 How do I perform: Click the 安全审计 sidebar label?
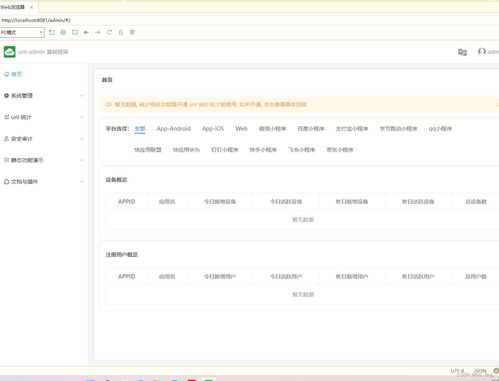coord(22,139)
